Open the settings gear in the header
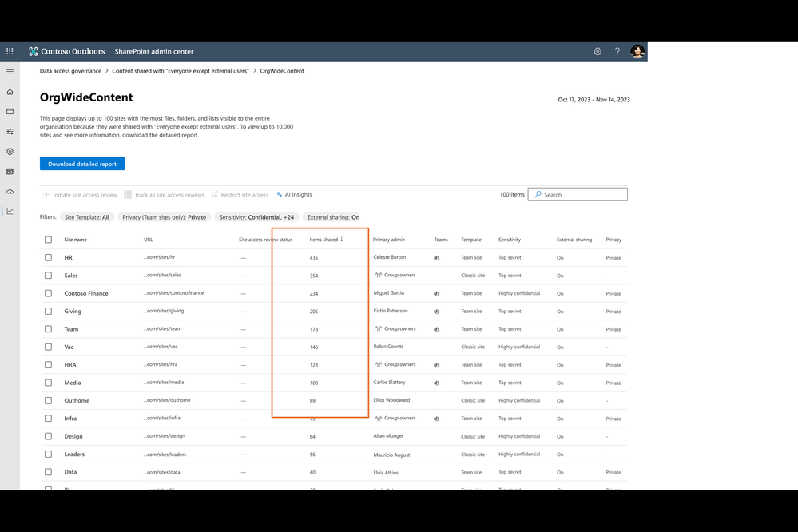The width and height of the screenshot is (798, 532). (x=598, y=51)
